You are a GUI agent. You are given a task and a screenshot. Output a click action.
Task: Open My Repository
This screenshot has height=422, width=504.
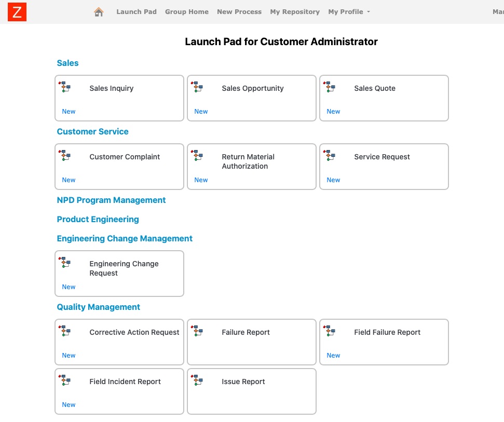(295, 12)
